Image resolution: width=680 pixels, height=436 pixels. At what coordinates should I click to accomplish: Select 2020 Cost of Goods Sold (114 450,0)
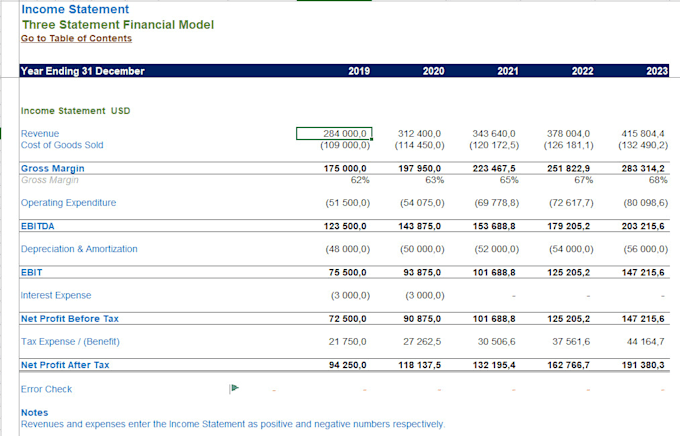(x=420, y=145)
